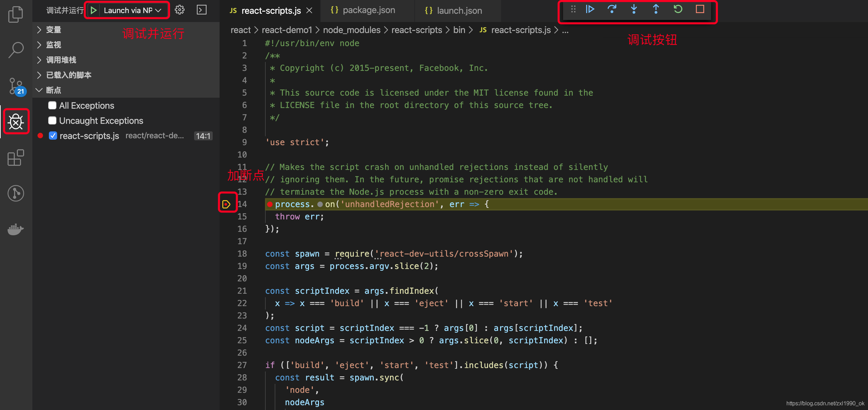868x410 pixels.
Task: Select the Run and Debug sidebar icon
Action: pyautogui.click(x=16, y=121)
